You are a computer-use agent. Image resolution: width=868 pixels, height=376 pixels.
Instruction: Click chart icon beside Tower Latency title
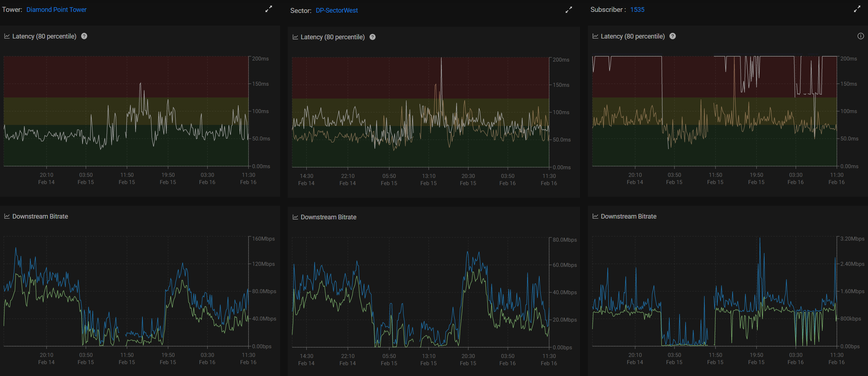(7, 36)
